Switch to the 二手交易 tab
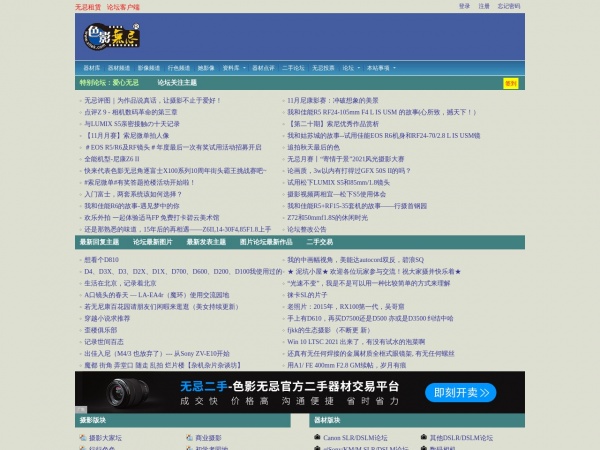The height and width of the screenshot is (450, 600). 319,242
